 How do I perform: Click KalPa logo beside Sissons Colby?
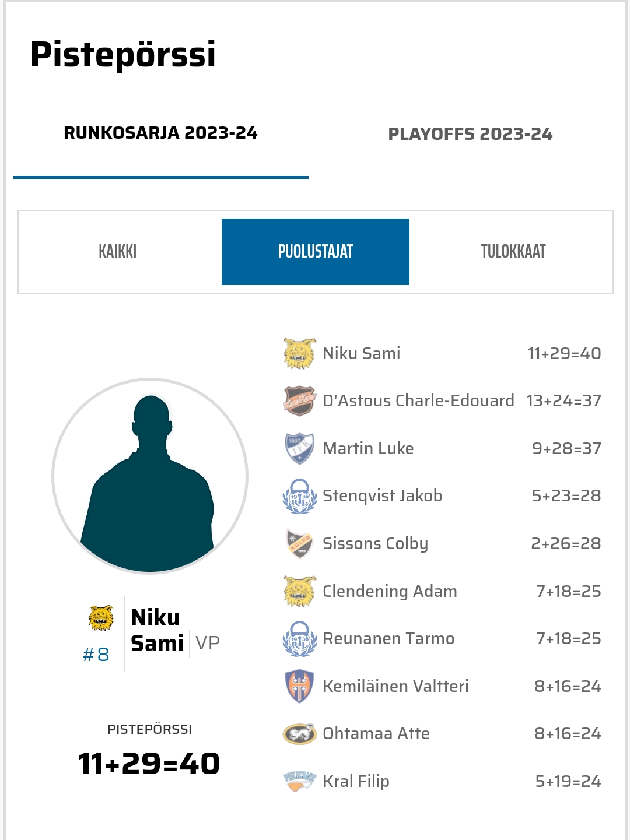299,543
